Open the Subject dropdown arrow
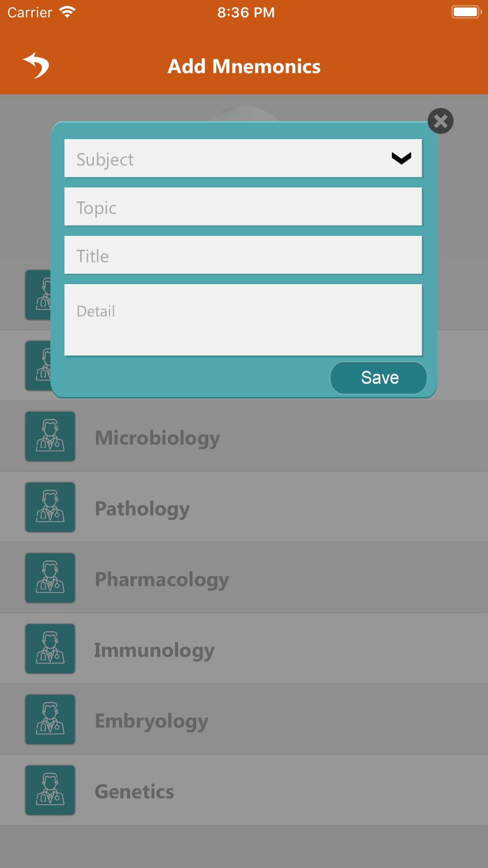The width and height of the screenshot is (488, 868). click(x=401, y=158)
